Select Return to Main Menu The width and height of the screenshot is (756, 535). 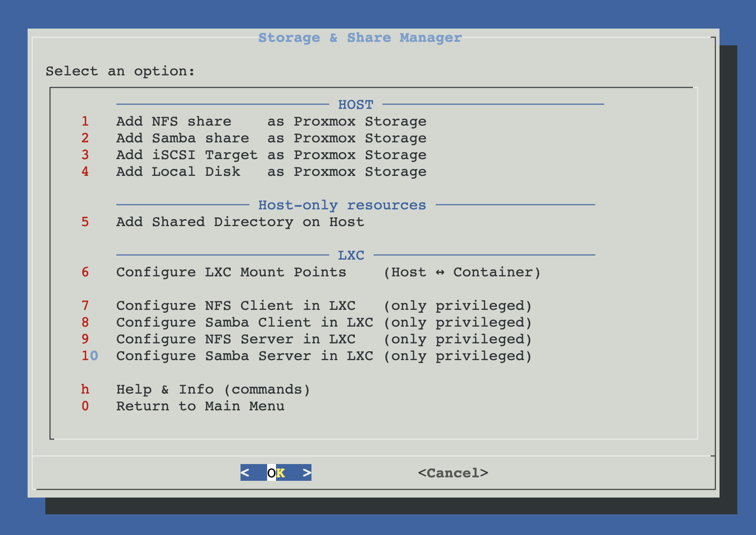click(183, 406)
